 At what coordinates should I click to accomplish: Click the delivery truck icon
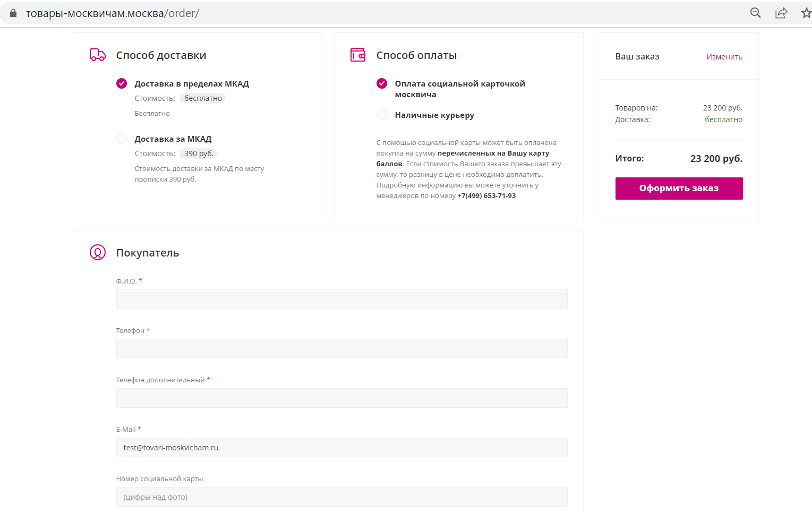tap(98, 55)
